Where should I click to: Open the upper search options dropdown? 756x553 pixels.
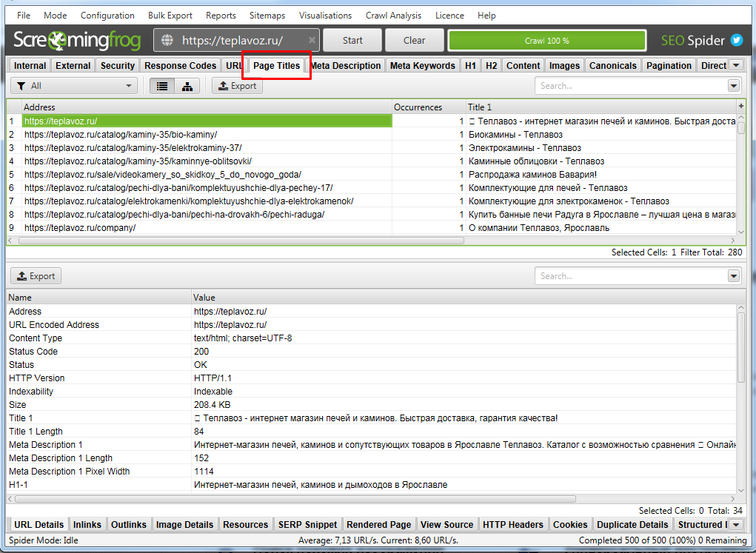pos(733,86)
